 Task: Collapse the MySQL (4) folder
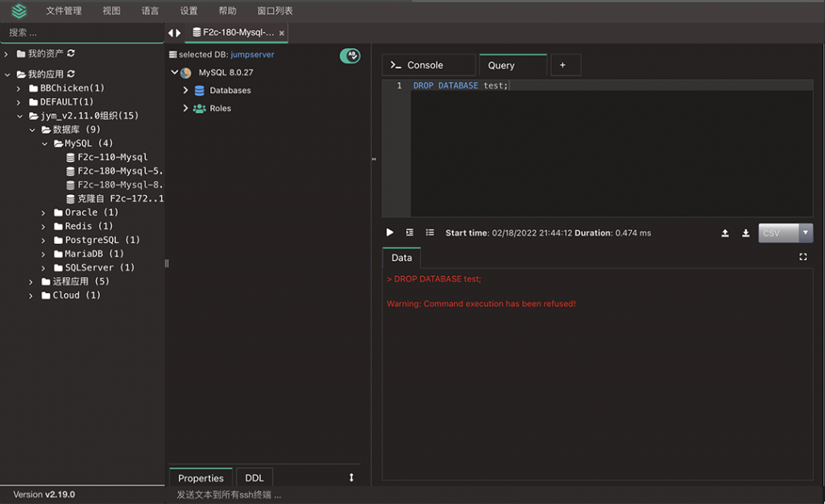[45, 143]
